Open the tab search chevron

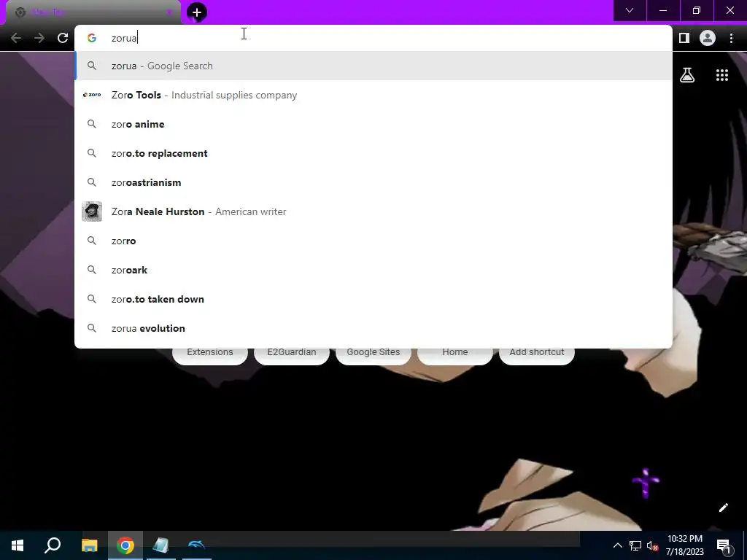point(630,10)
